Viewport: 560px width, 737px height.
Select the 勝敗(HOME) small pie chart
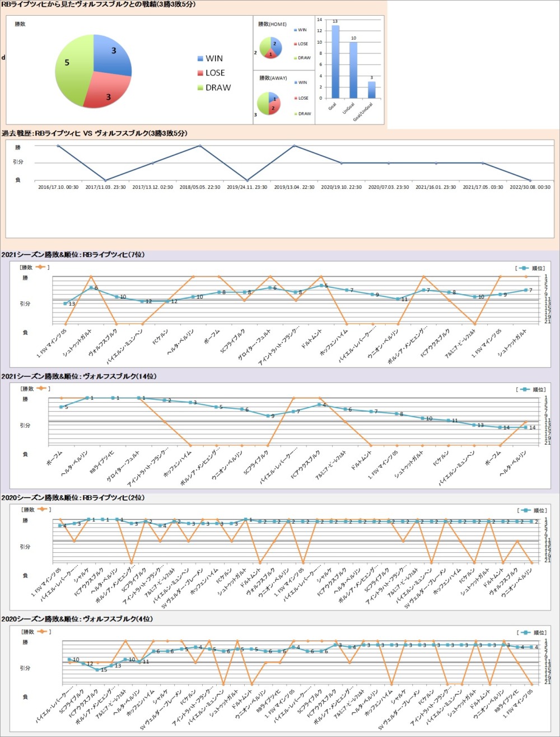click(270, 47)
